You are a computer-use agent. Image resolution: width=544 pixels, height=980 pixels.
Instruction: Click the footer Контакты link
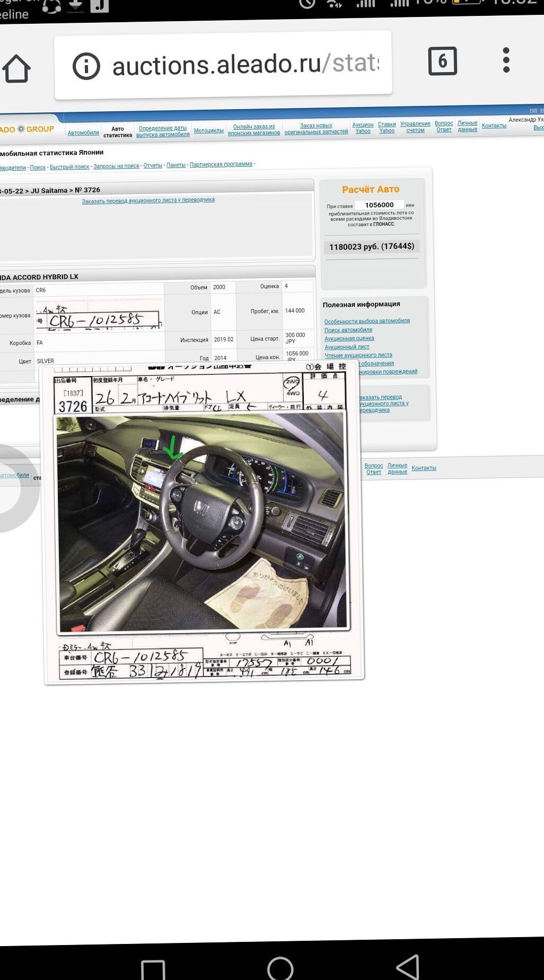424,468
